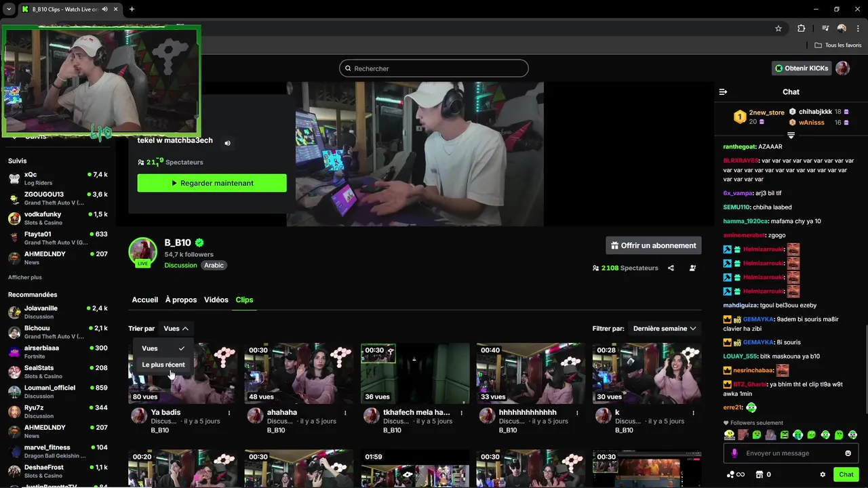
Task: Click the 1st place 2new_store leaderboard badge
Action: pyautogui.click(x=740, y=117)
